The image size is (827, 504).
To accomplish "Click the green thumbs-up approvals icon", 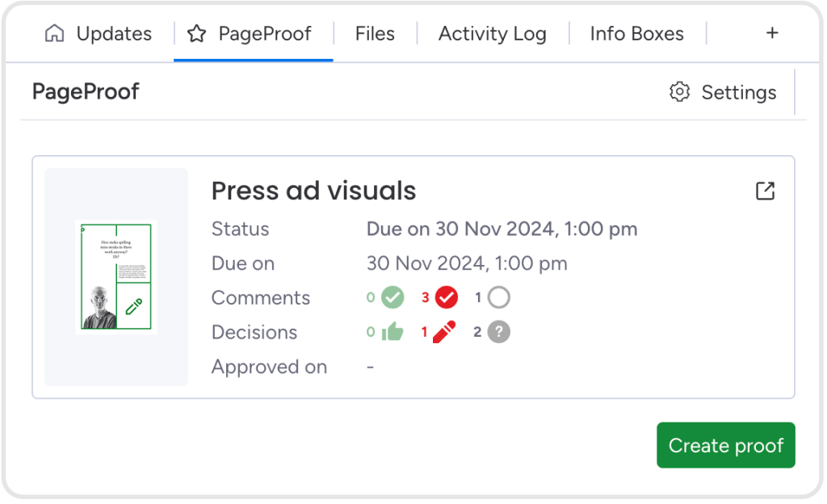I will (393, 332).
